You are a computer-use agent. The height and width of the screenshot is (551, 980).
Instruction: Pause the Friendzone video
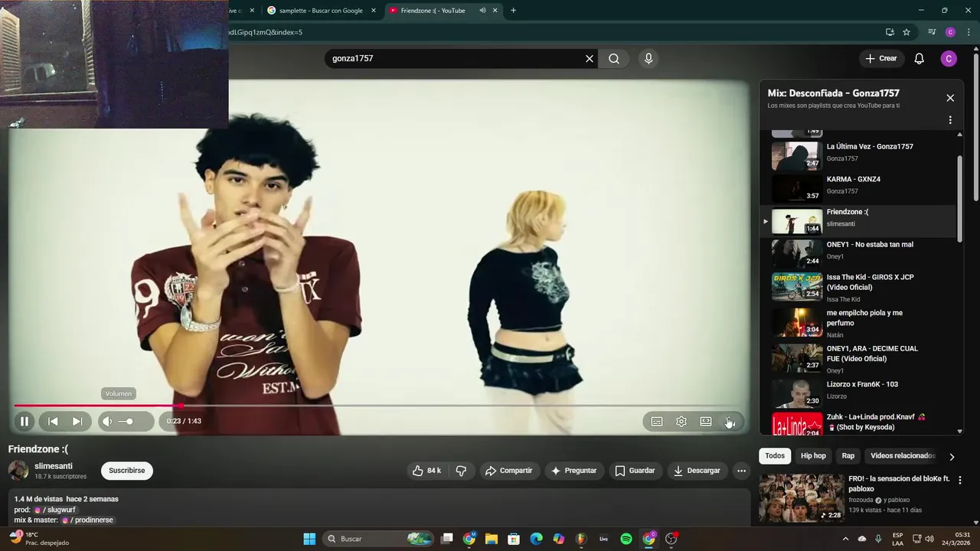24,421
